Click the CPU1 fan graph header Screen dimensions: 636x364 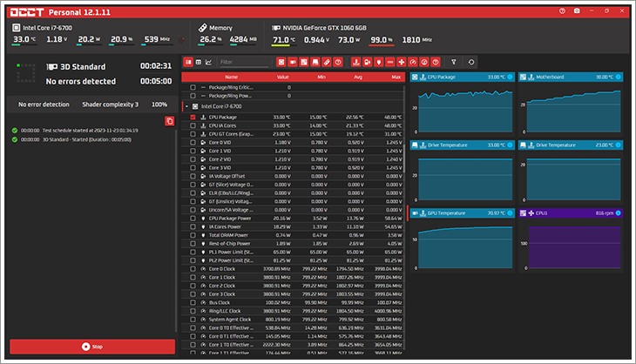click(x=571, y=213)
